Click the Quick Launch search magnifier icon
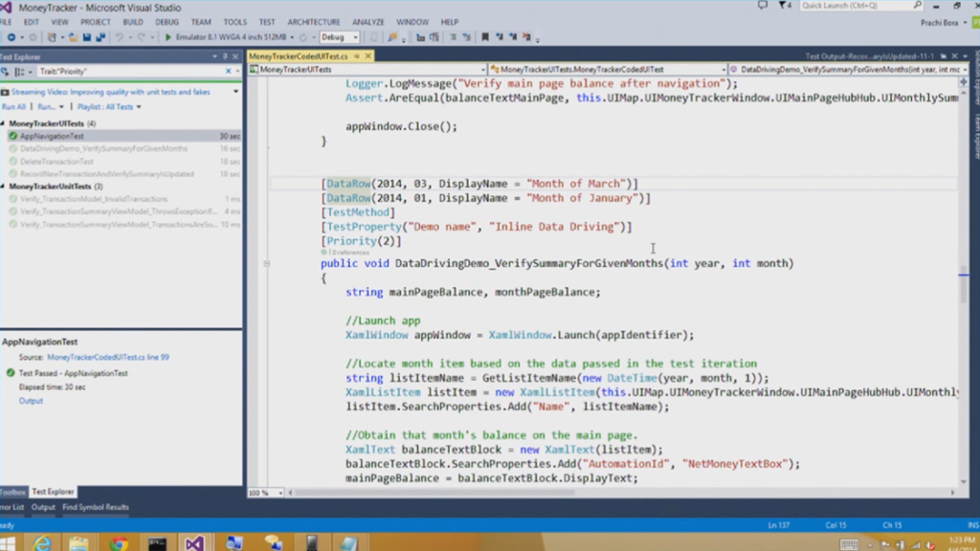The width and height of the screenshot is (980, 551). (917, 6)
